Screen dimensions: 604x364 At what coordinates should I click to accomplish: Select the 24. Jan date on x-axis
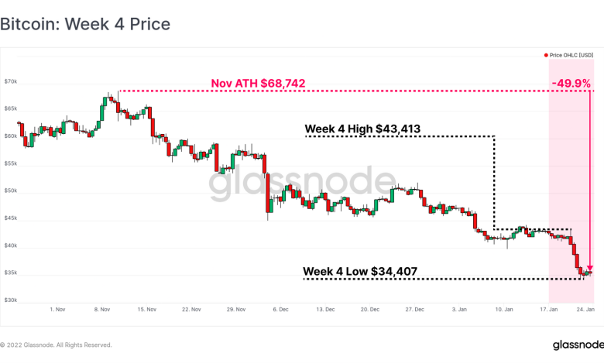pyautogui.click(x=585, y=309)
